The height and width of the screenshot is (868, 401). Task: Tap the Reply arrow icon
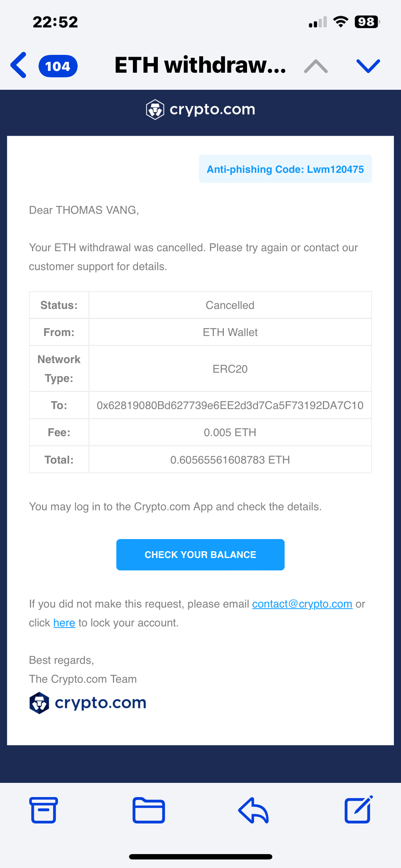(x=253, y=810)
